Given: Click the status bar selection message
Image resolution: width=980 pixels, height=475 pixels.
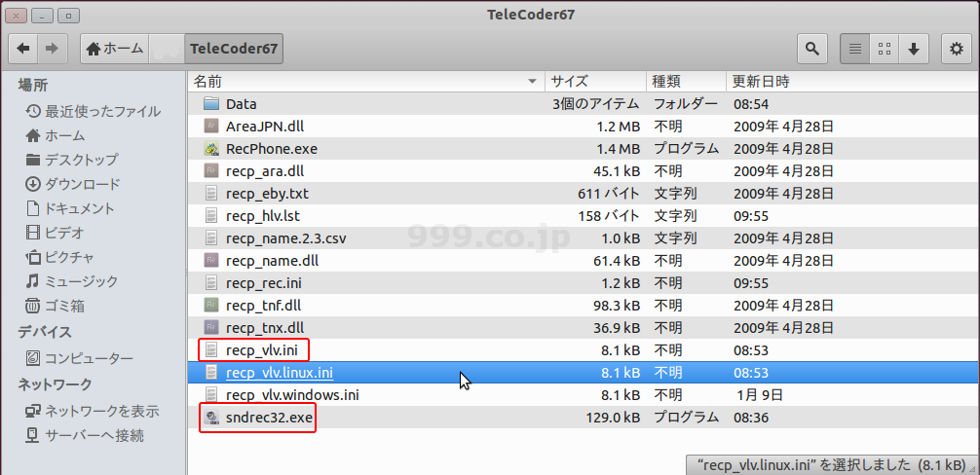Looking at the screenshot, I should coord(832,465).
